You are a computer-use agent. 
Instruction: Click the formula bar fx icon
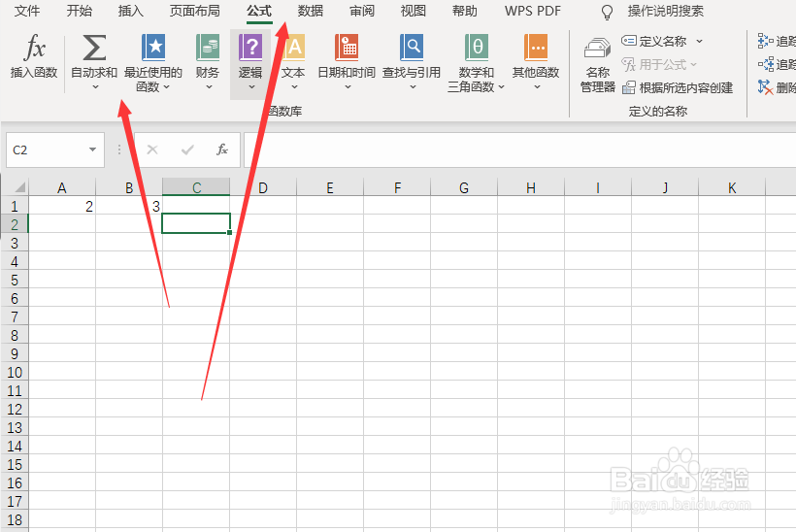222,150
